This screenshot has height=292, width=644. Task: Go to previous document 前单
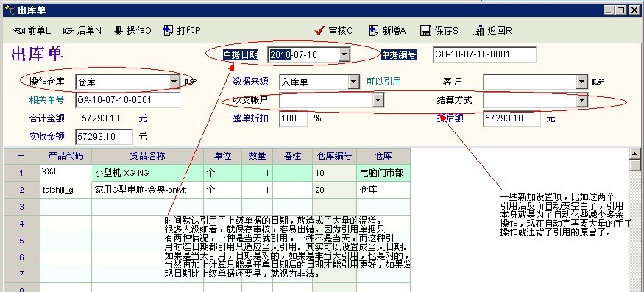32,31
